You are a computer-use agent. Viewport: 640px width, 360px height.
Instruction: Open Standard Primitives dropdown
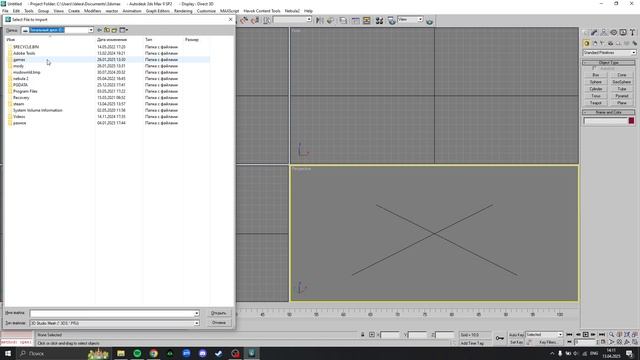(633, 53)
